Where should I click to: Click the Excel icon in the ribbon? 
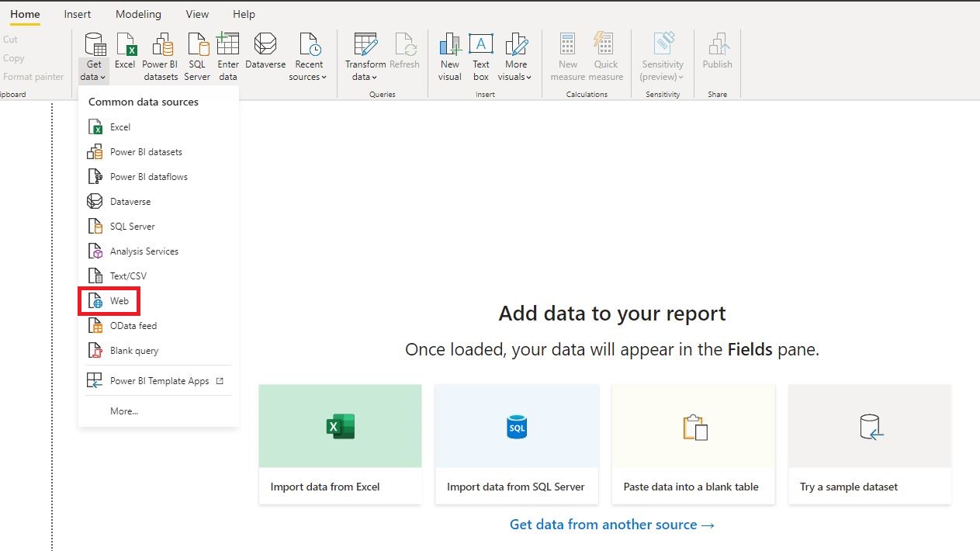click(x=125, y=52)
